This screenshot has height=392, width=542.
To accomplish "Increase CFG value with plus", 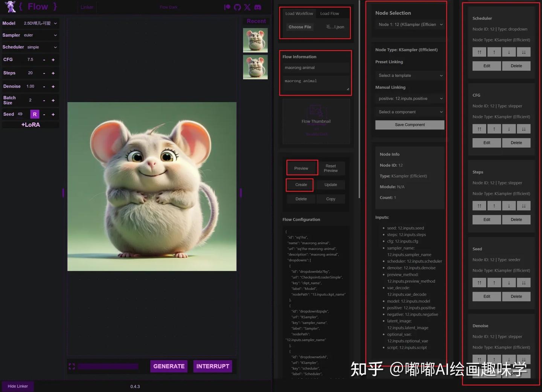I will tap(53, 60).
